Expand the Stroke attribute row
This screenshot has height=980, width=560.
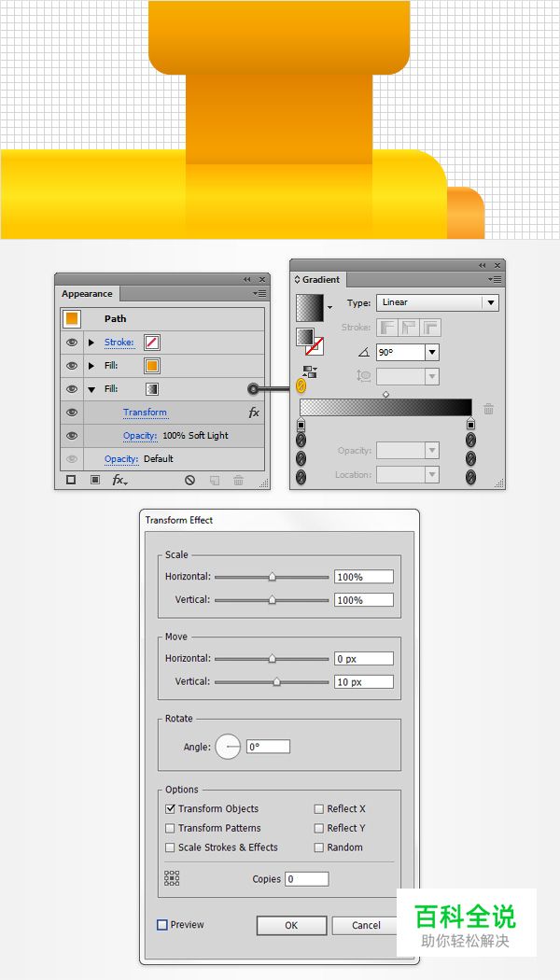tap(91, 343)
